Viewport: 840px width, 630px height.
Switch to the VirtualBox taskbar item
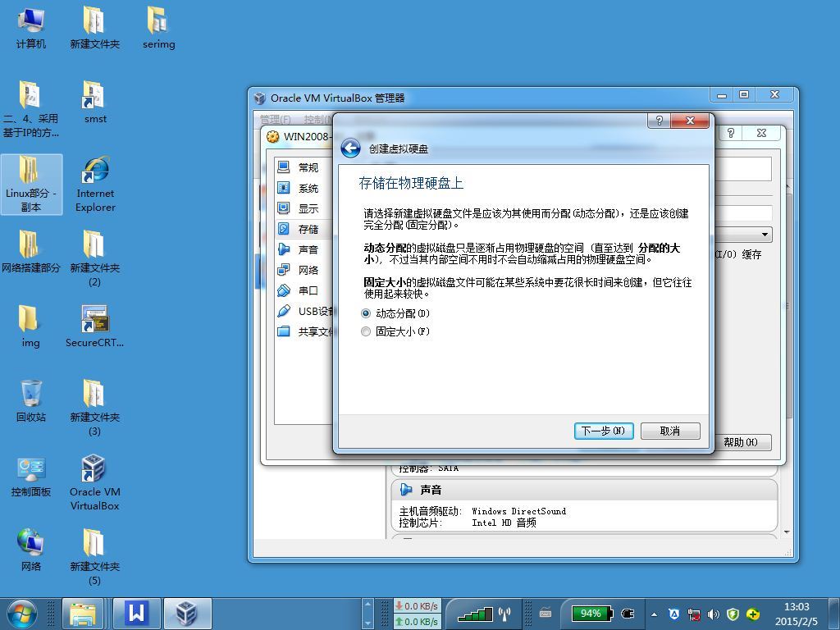188,614
